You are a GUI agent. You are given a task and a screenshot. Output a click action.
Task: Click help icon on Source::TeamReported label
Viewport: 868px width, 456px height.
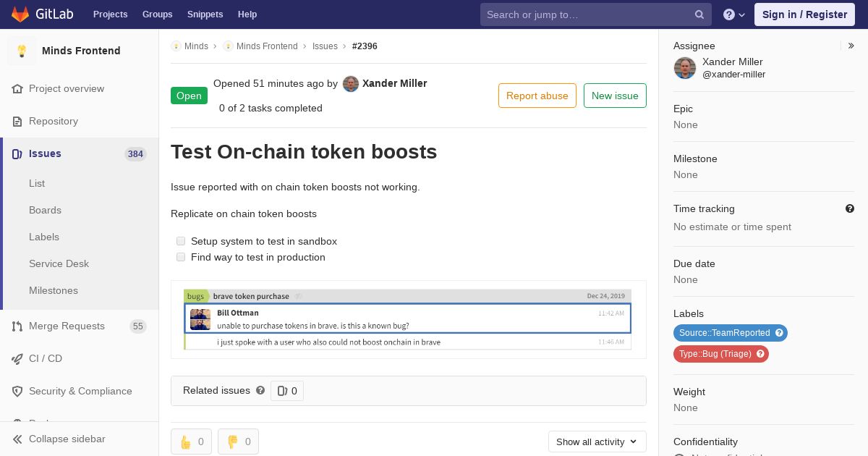tap(779, 333)
